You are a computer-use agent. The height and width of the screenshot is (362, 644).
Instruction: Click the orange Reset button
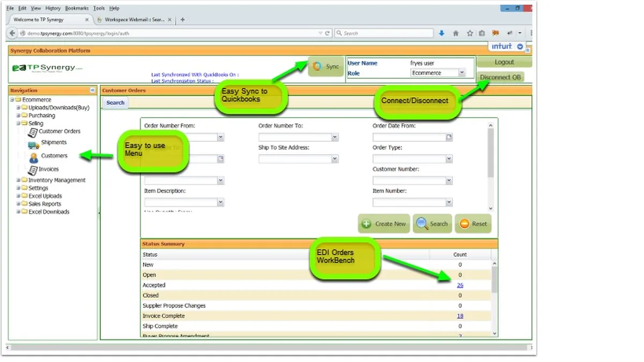coord(473,224)
